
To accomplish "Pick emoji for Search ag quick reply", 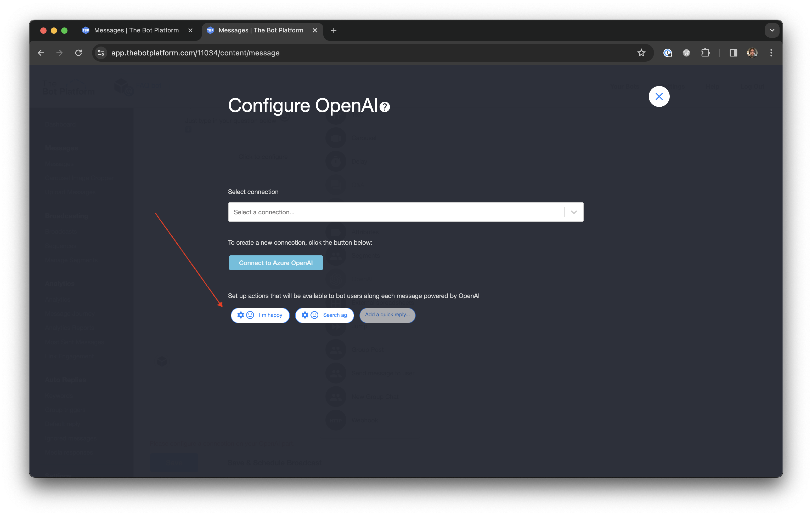I will click(x=314, y=315).
